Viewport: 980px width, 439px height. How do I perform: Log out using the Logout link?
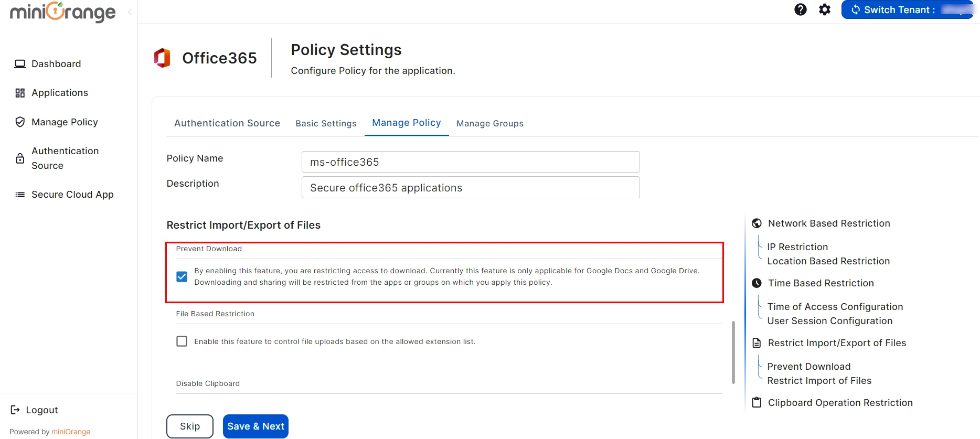[42, 410]
